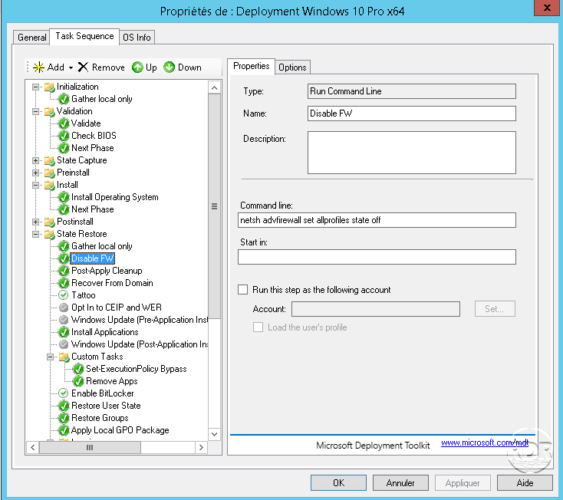Viewport: 563px width, 500px height.
Task: Select State Restore Gather local only
Action: (102, 246)
